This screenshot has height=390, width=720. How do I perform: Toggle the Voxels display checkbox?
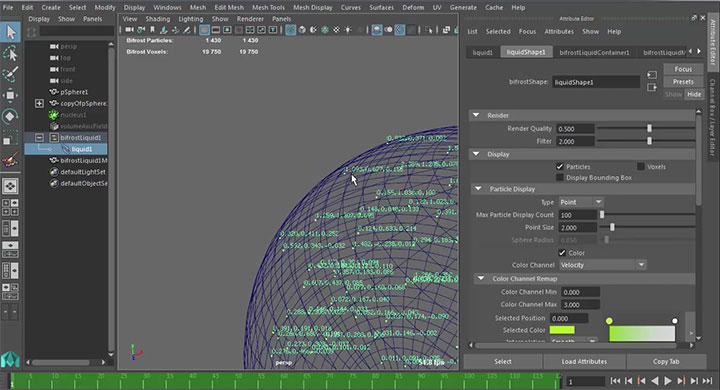(641, 166)
